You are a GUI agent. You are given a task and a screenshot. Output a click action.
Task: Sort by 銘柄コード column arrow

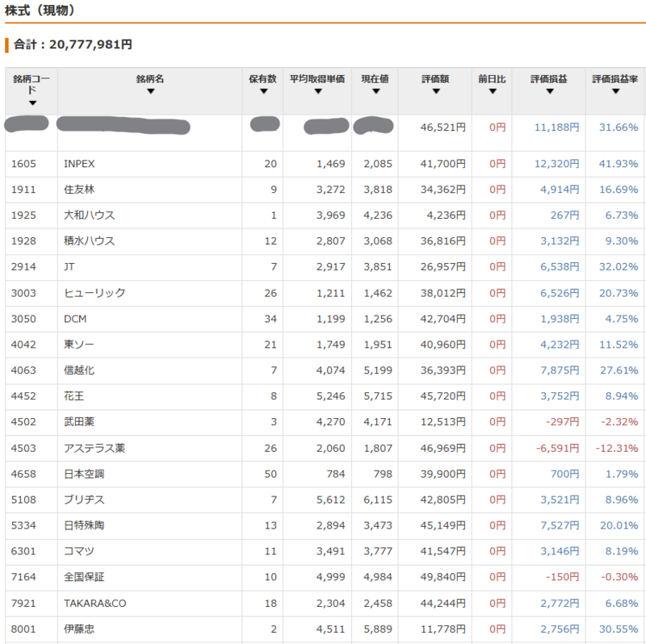pos(32,103)
